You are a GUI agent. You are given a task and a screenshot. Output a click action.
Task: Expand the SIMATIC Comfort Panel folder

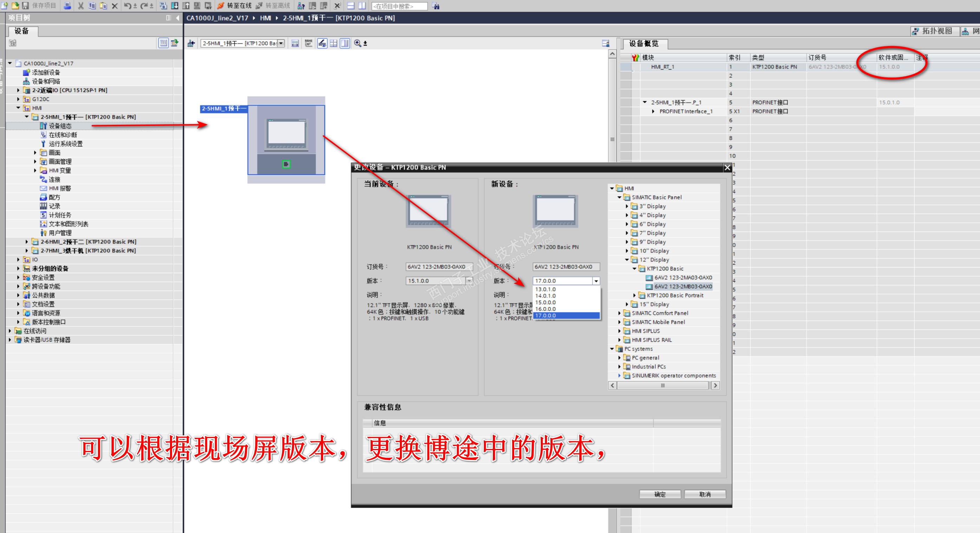pos(619,313)
